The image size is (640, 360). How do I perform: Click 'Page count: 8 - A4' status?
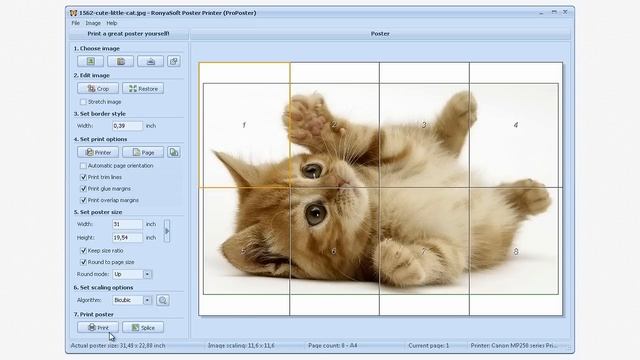(x=333, y=346)
